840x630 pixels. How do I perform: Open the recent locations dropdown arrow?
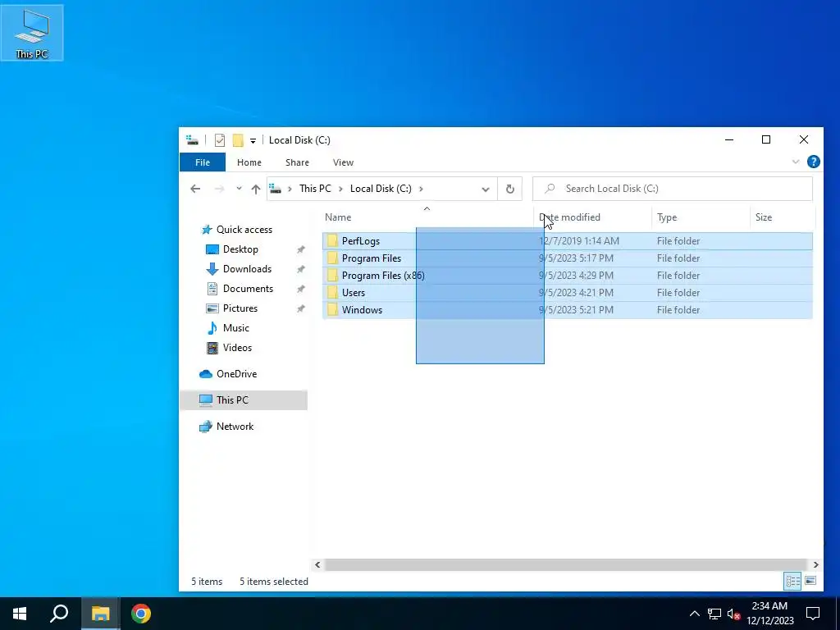239,189
